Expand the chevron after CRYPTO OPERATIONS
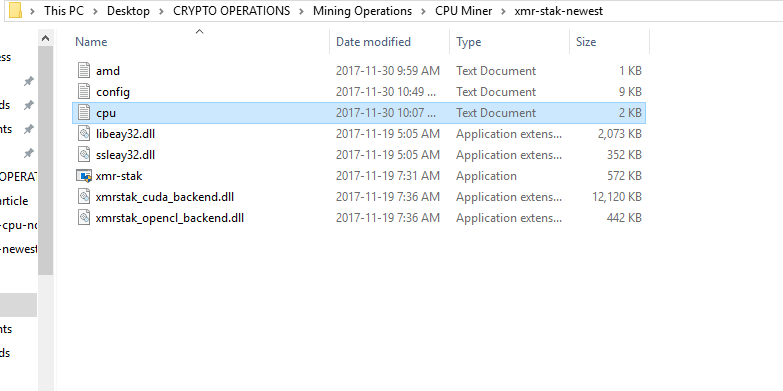The image size is (783, 391). coord(302,10)
